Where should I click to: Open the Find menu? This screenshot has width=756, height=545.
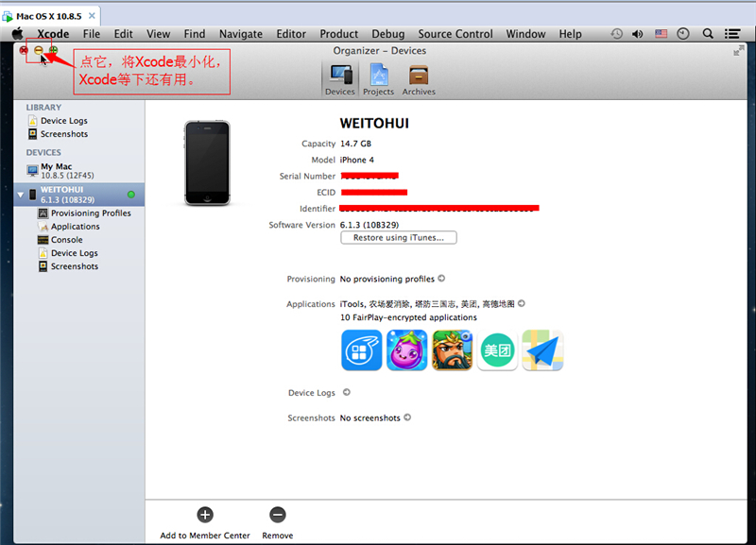[x=195, y=34]
